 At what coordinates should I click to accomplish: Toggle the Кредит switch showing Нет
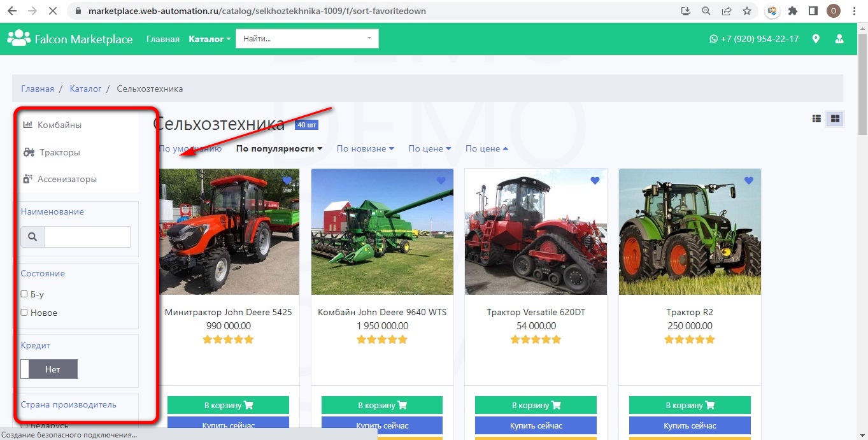point(49,369)
